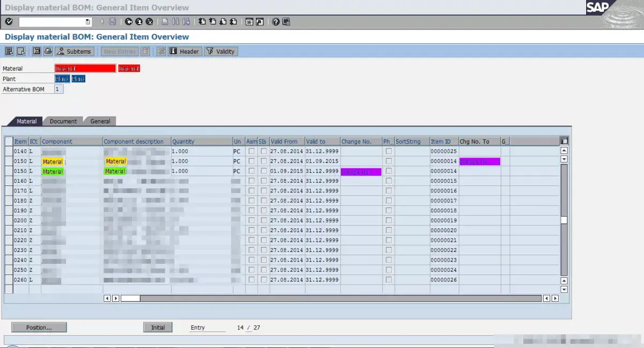Click the Validity filter button
The image size is (644, 348).
[x=221, y=51]
